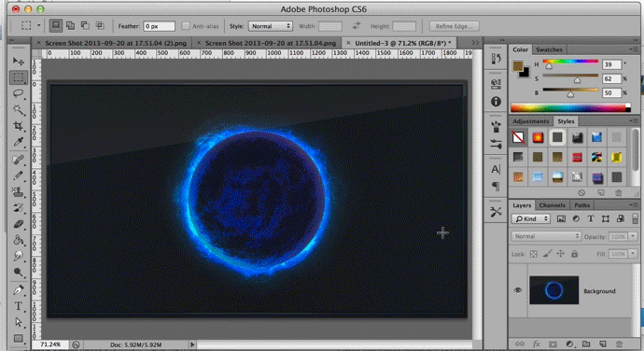
Task: Select the Eraser tool
Action: click(18, 224)
